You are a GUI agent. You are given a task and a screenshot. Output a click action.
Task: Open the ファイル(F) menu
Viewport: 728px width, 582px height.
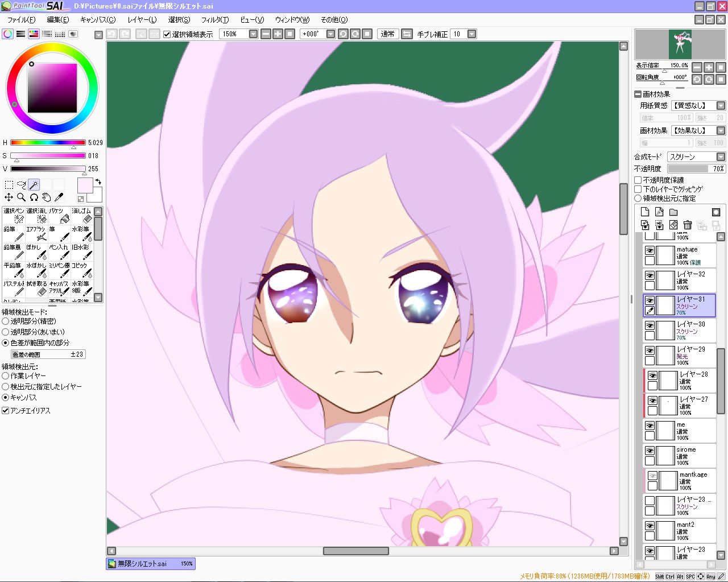(x=21, y=20)
